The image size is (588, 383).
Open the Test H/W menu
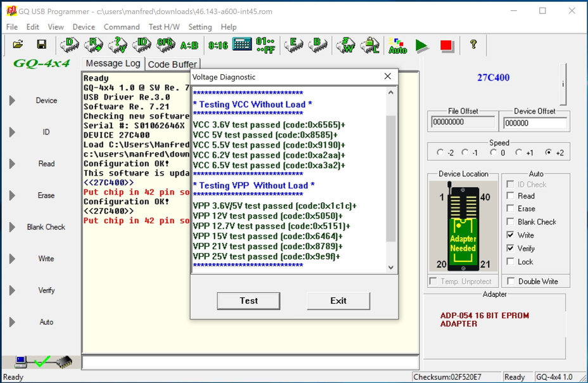coord(164,27)
